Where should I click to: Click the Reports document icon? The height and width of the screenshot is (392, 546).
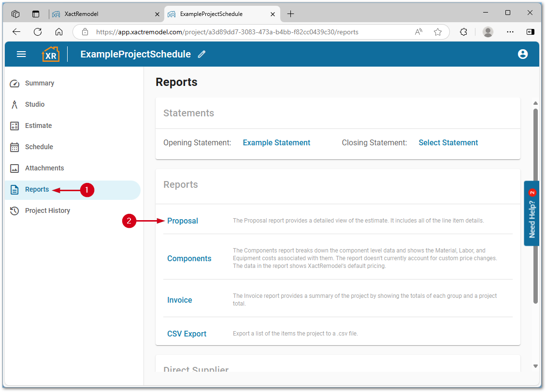click(14, 190)
